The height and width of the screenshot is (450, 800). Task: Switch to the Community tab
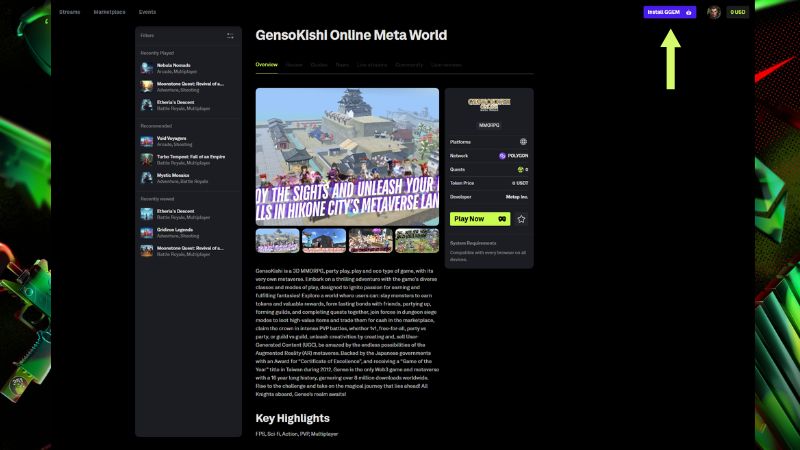coord(408,64)
